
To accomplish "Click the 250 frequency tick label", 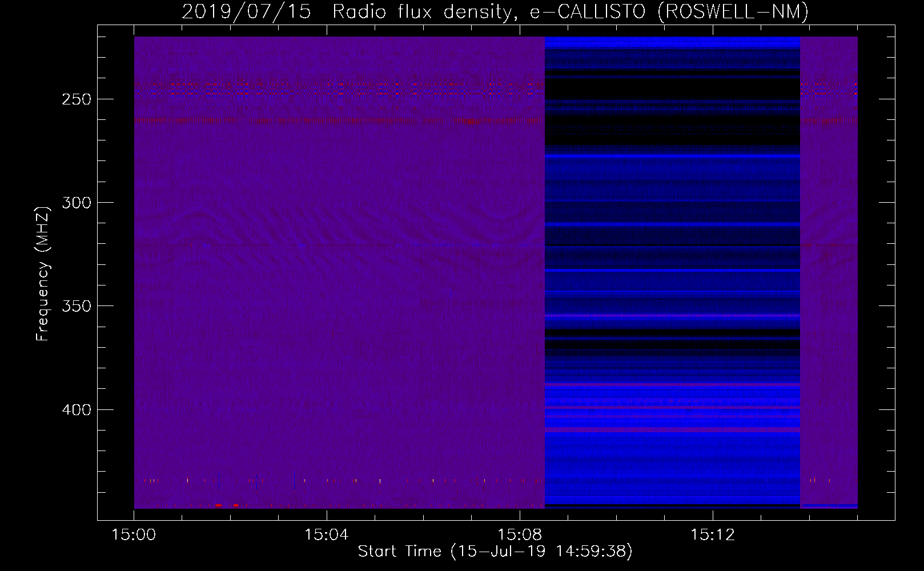I will pyautogui.click(x=77, y=99).
